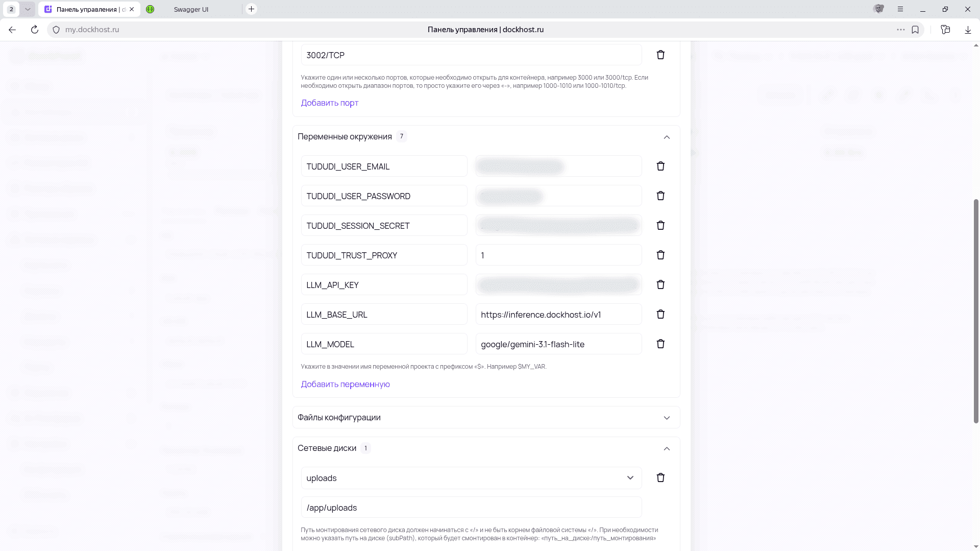Edit the 3002/TCP port field

click(471, 55)
